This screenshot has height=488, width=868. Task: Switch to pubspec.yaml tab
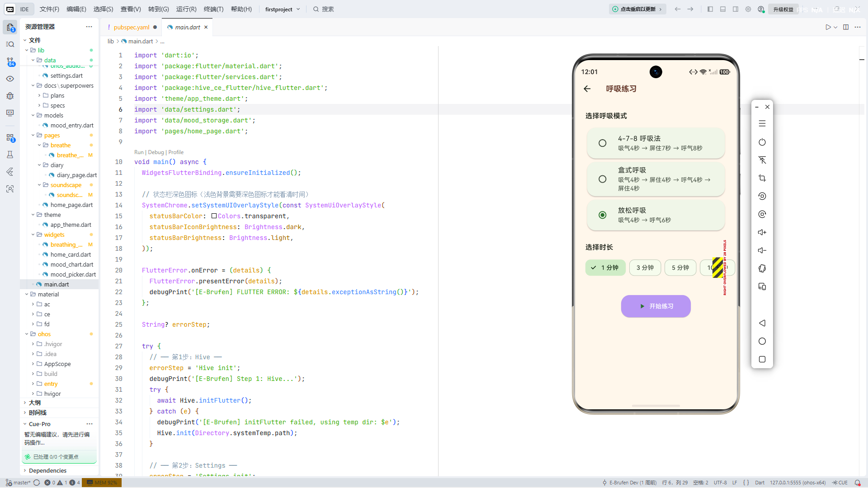click(131, 27)
